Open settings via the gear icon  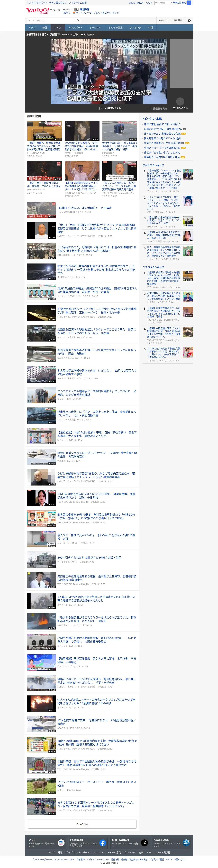click(x=189, y=21)
